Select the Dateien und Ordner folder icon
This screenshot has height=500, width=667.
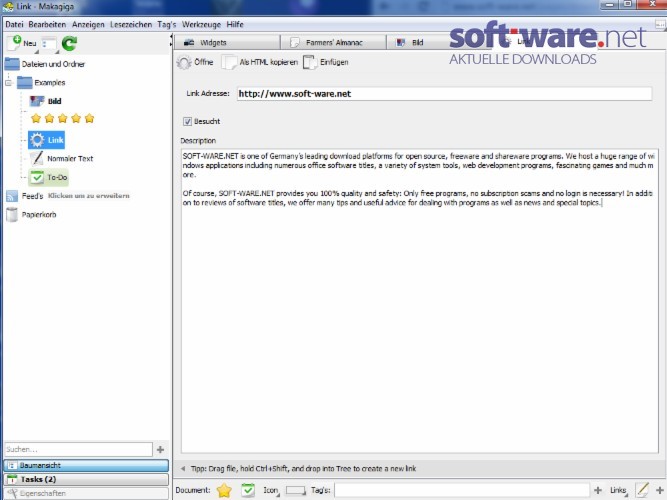click(x=12, y=64)
